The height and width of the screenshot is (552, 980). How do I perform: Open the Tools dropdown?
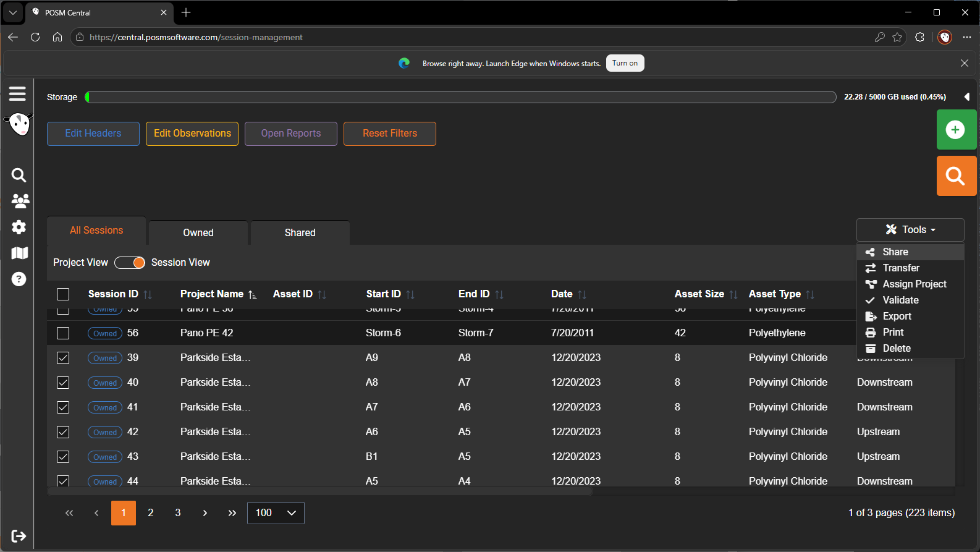910,229
